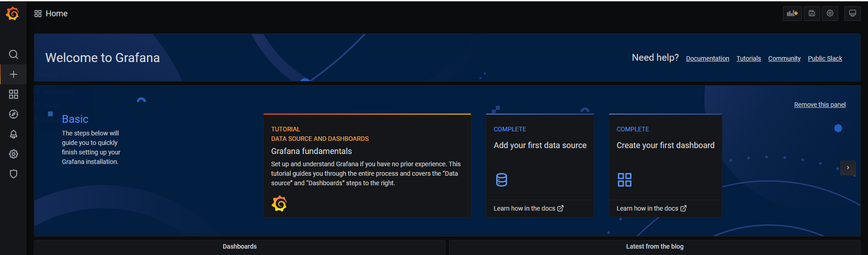Open the Dashboards grid icon in sidebar
Viewport: 868px width, 255px height.
(14, 94)
